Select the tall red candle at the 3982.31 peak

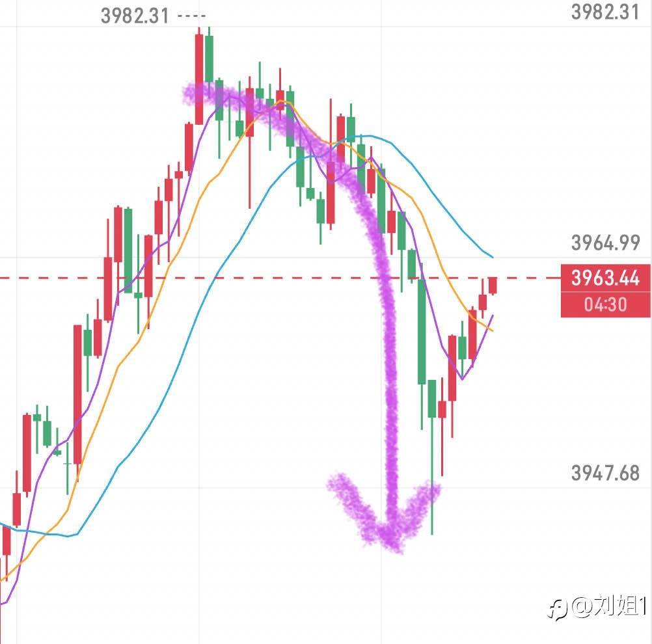[x=199, y=78]
